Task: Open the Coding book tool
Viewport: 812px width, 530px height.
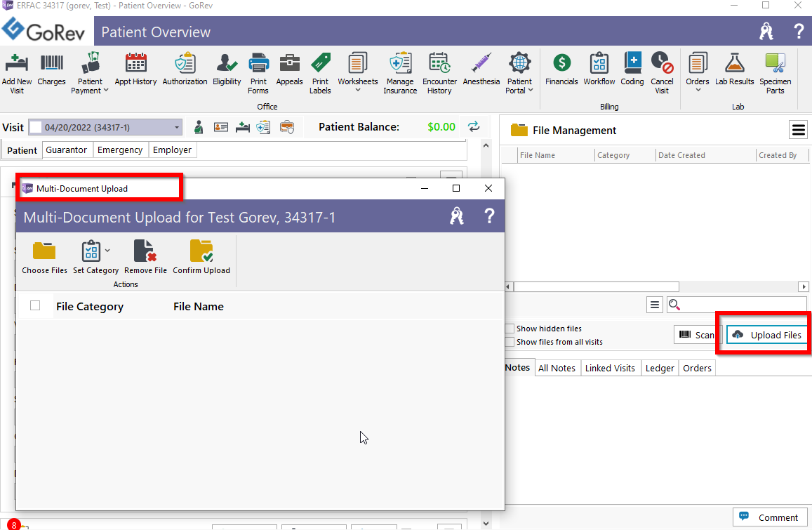Action: [632, 69]
